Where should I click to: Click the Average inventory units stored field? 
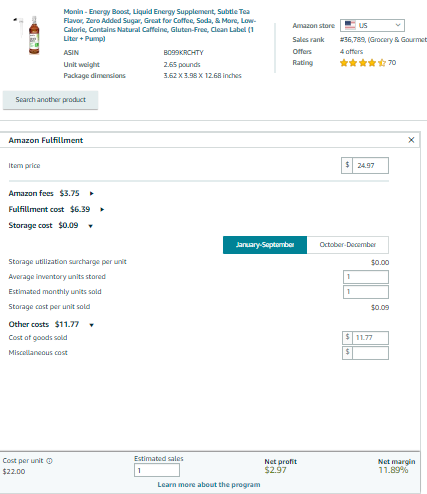pyautogui.click(x=366, y=277)
